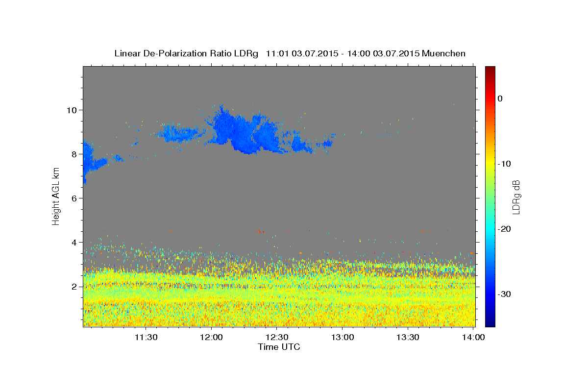
Task: Click the "13:30" time axis label
Action: (x=408, y=337)
